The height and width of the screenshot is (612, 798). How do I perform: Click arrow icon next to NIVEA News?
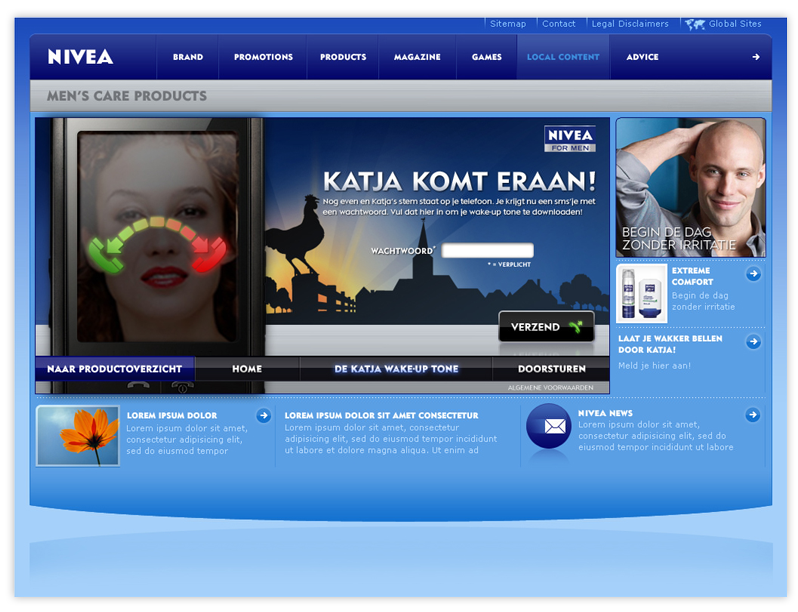tap(753, 413)
